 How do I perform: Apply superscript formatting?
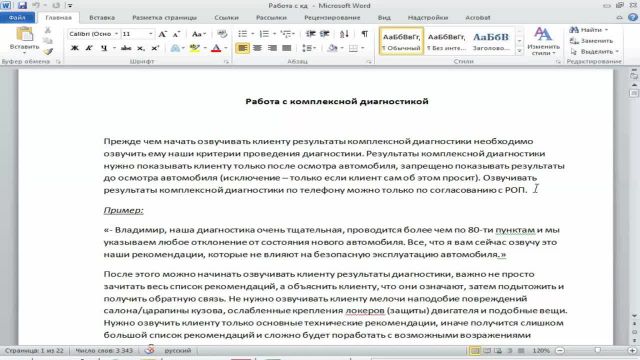(155, 48)
